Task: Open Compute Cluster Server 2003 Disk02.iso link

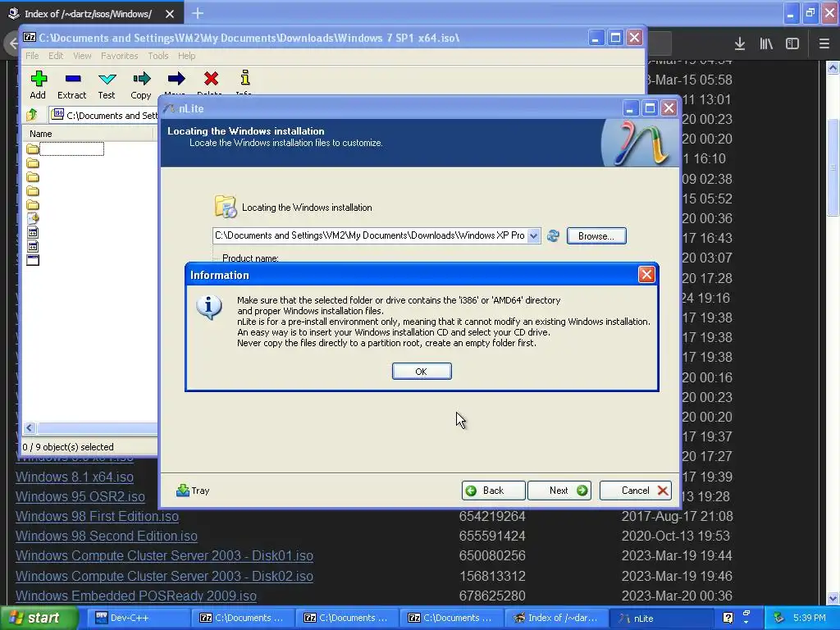Action: click(164, 577)
